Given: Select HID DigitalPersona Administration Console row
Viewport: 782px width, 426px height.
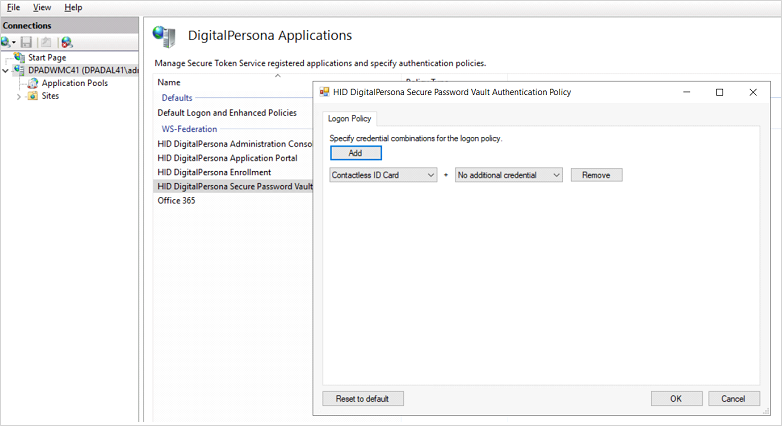Looking at the screenshot, I should point(234,144).
